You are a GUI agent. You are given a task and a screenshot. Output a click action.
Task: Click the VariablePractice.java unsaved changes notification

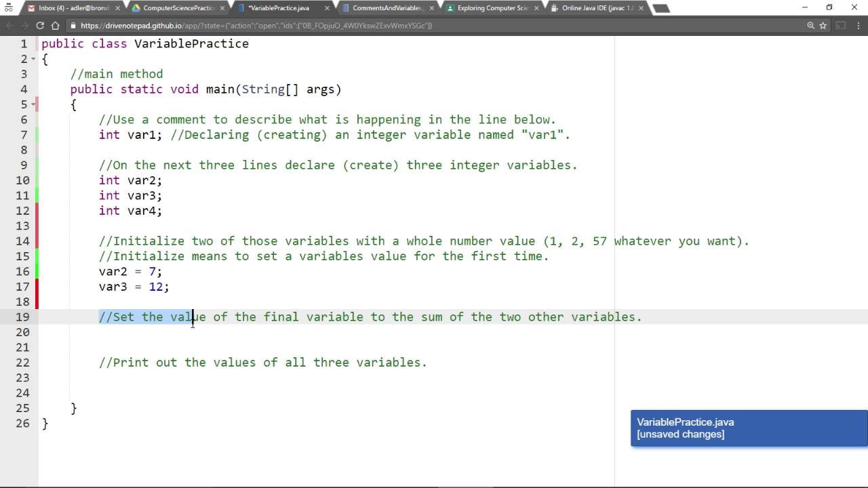(x=749, y=428)
